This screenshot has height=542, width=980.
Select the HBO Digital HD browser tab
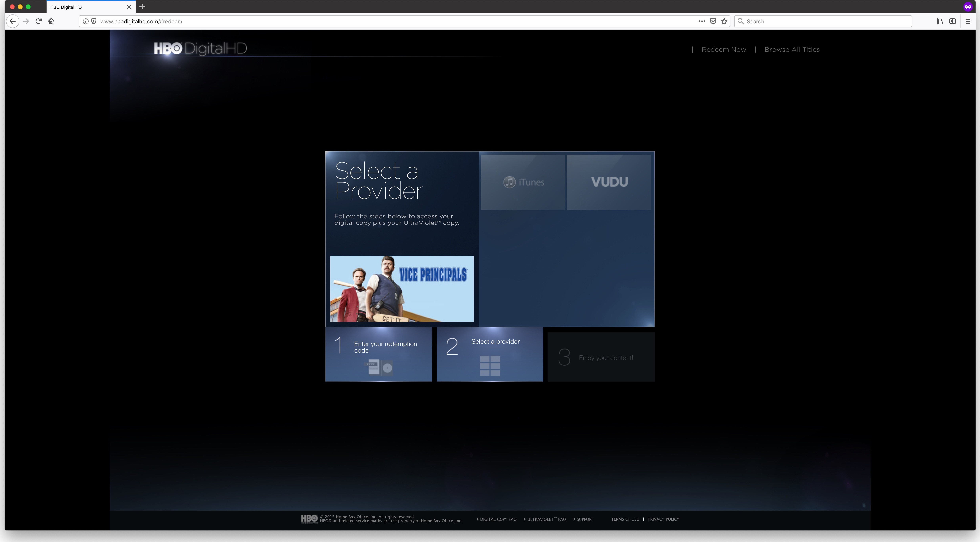coord(91,7)
